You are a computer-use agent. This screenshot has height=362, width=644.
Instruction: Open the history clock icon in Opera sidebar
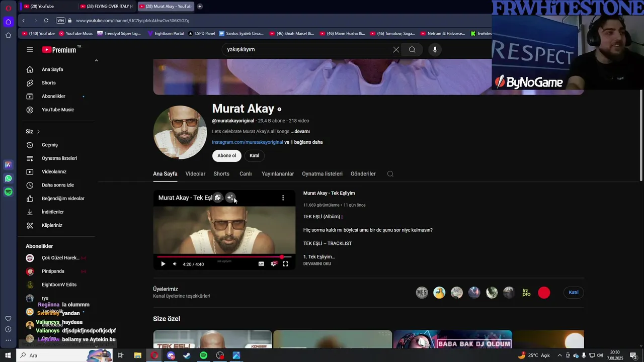[8, 329]
